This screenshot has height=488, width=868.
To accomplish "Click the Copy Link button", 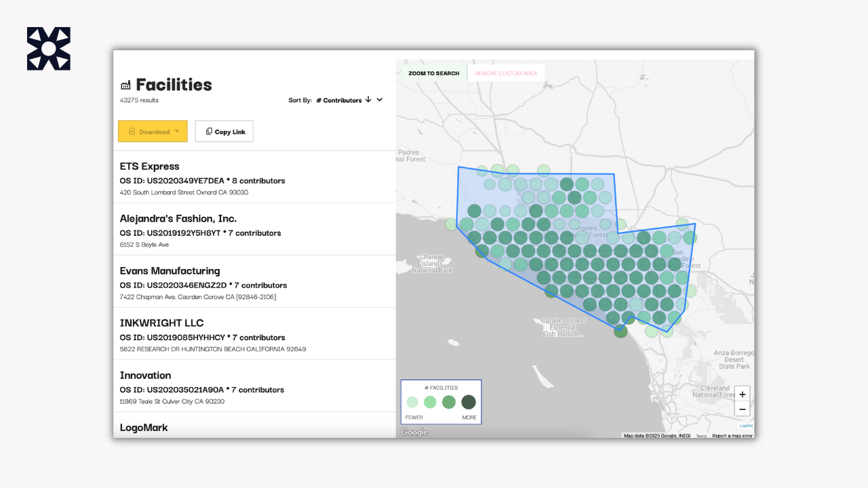I will pos(224,131).
